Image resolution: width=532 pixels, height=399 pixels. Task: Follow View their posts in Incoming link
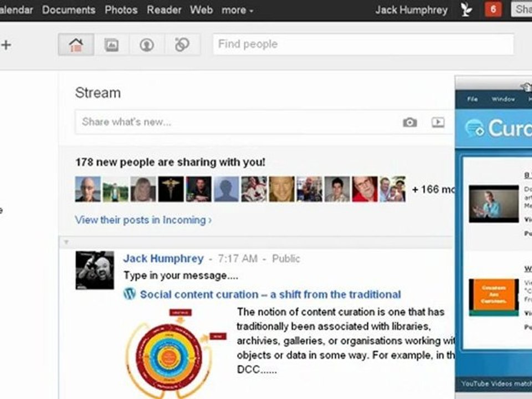click(143, 220)
